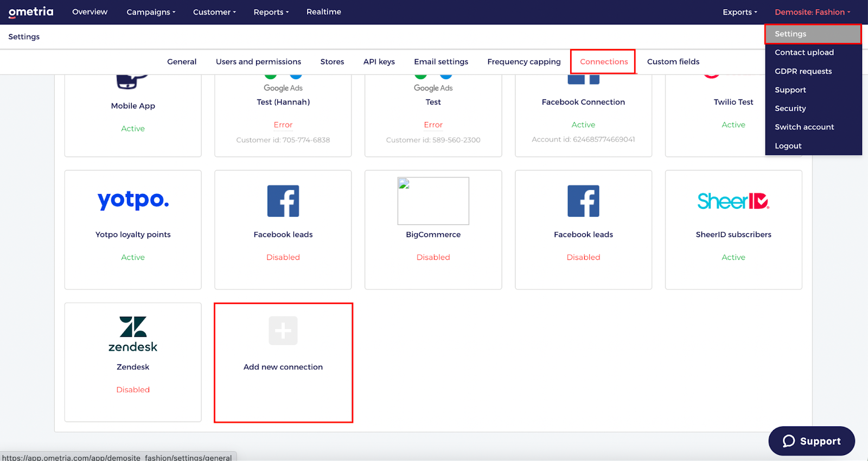Go to the Email settings tab
Viewport: 868px width, 461px height.
point(441,62)
